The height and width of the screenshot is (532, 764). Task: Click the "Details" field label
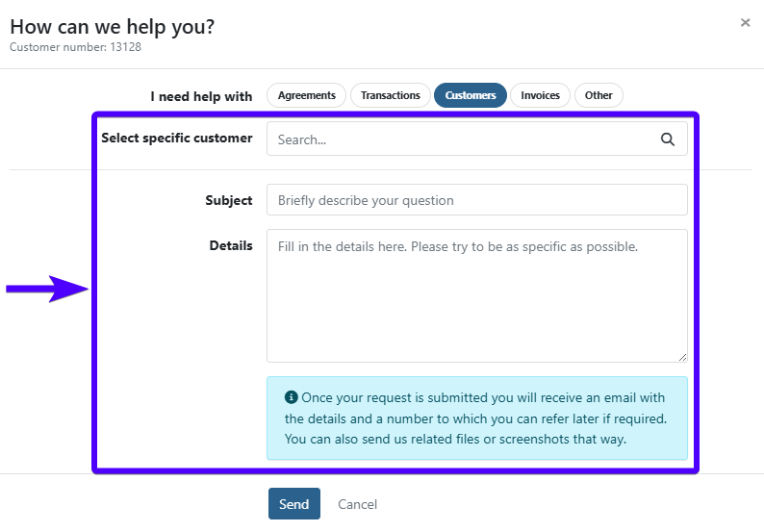[x=231, y=245]
